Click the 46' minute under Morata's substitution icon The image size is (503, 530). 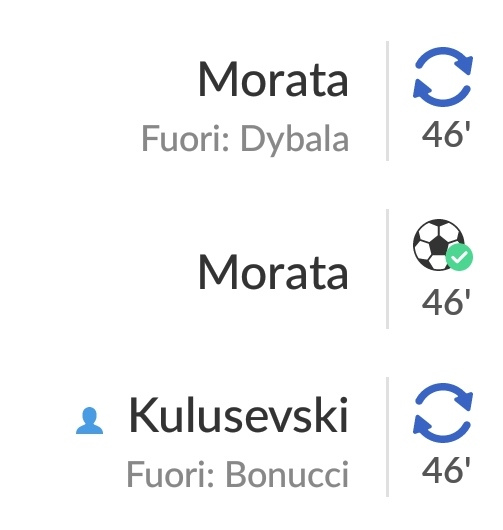[446, 134]
